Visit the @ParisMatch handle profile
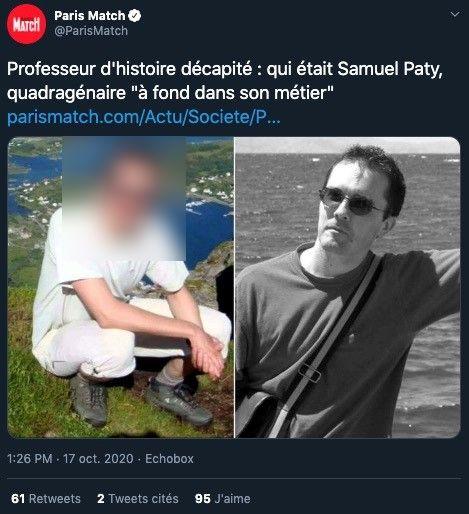 pos(91,31)
